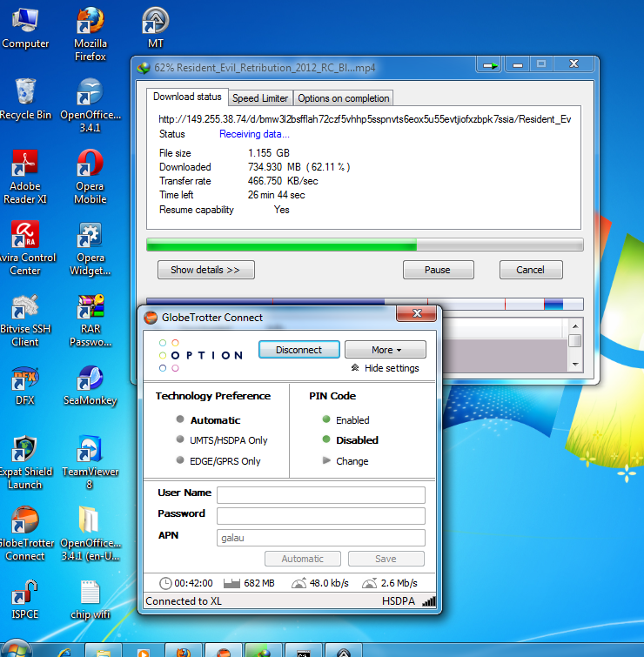The height and width of the screenshot is (657, 644).
Task: Open the Bitvise SSH Client icon
Action: (x=25, y=309)
